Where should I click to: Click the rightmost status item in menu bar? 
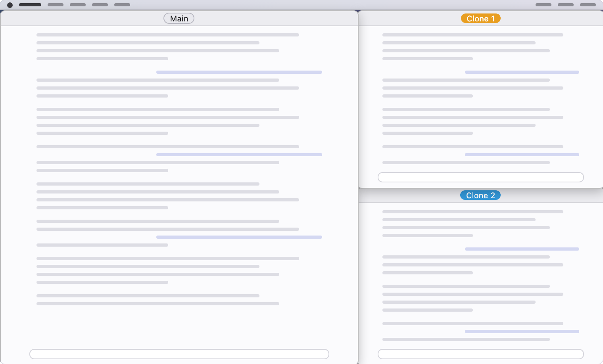pyautogui.click(x=588, y=5)
